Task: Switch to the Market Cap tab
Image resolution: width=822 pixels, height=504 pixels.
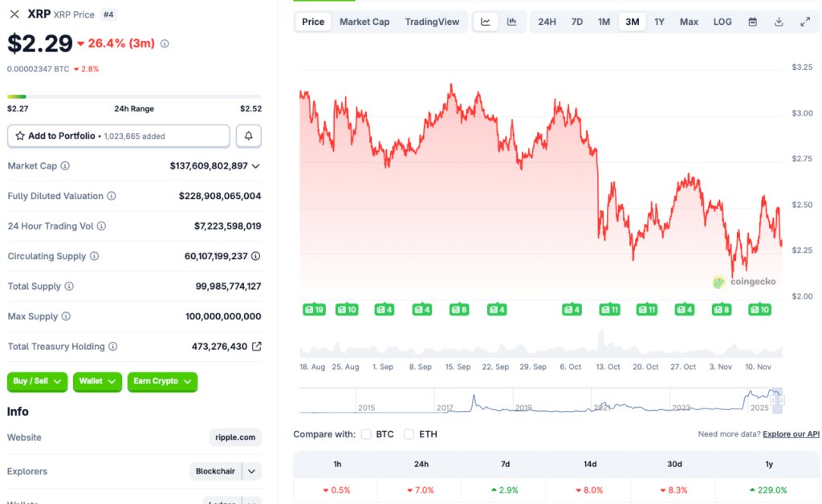Action: pos(364,21)
